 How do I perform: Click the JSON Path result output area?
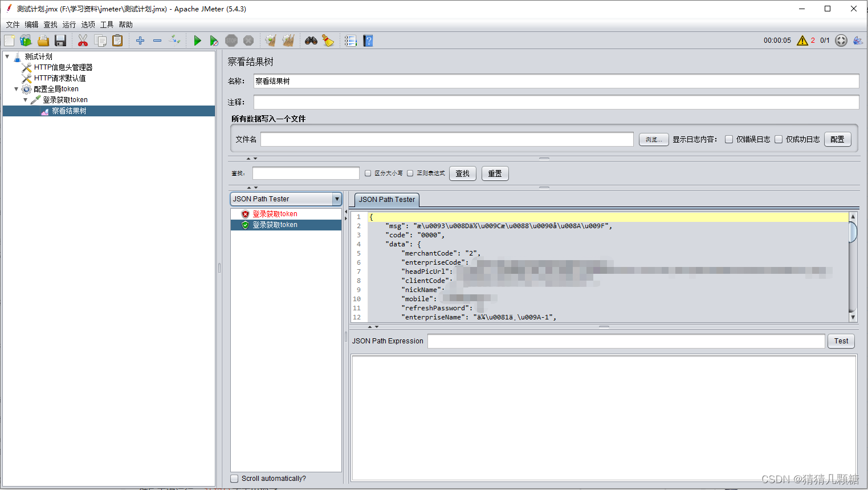(604, 418)
